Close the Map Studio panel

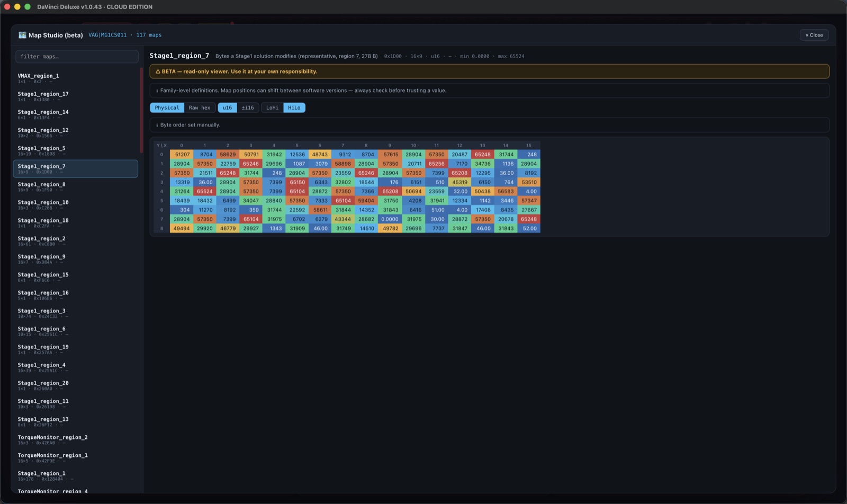[814, 35]
